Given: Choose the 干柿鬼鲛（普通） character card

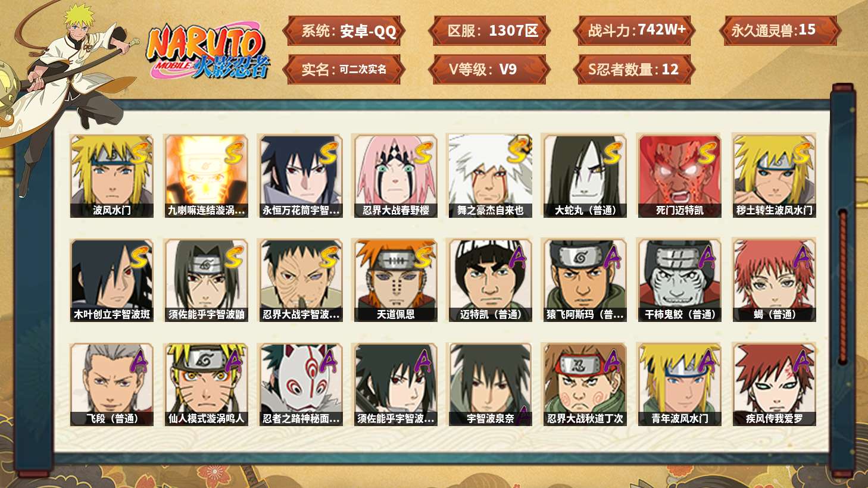Looking at the screenshot, I should (x=679, y=280).
